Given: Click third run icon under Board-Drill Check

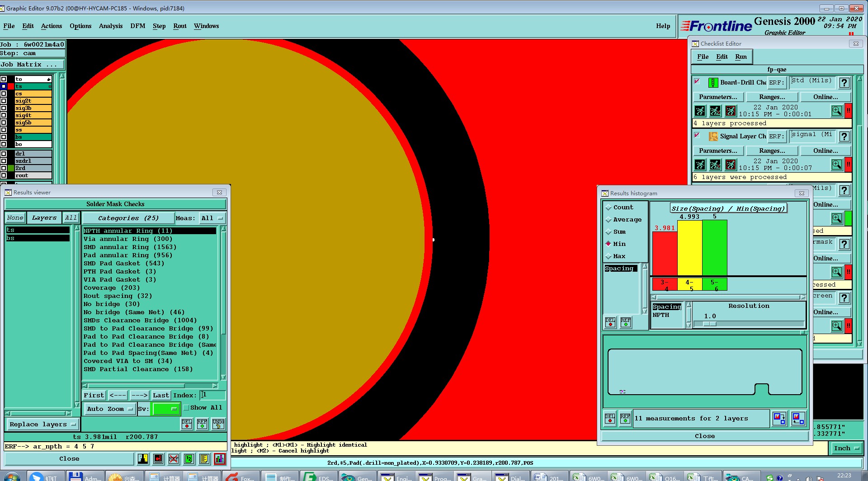Looking at the screenshot, I should pyautogui.click(x=731, y=111).
